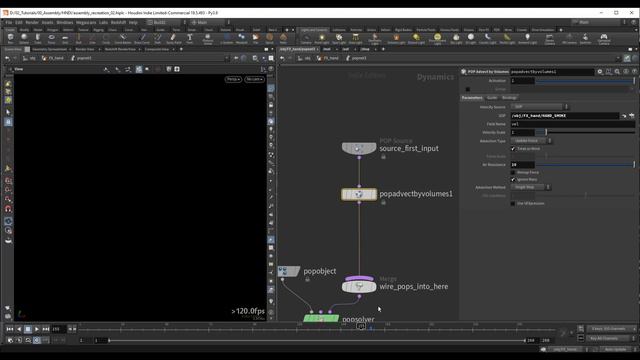Open the Velocity Source dropdown
The image size is (640, 360).
539,107
